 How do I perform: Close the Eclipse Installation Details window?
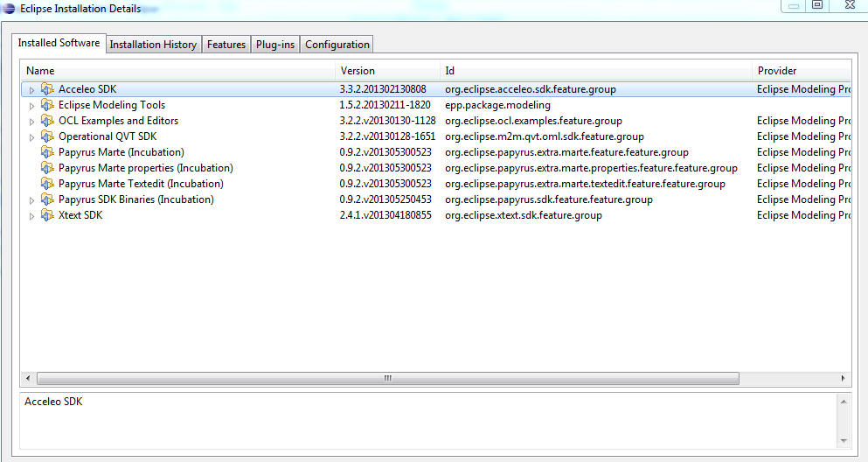coord(851,5)
